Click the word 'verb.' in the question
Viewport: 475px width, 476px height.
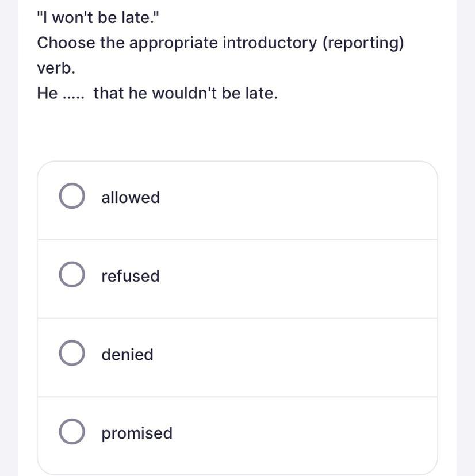pyautogui.click(x=56, y=68)
